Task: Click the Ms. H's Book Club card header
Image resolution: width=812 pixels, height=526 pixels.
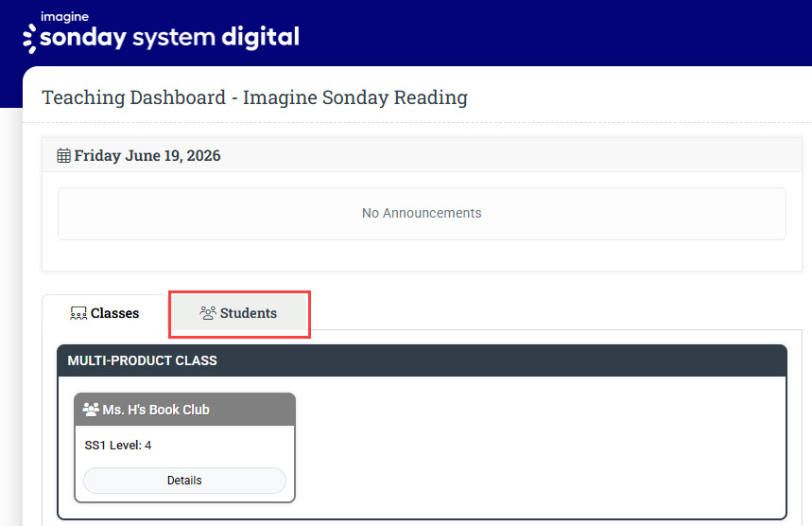Action: (x=185, y=410)
